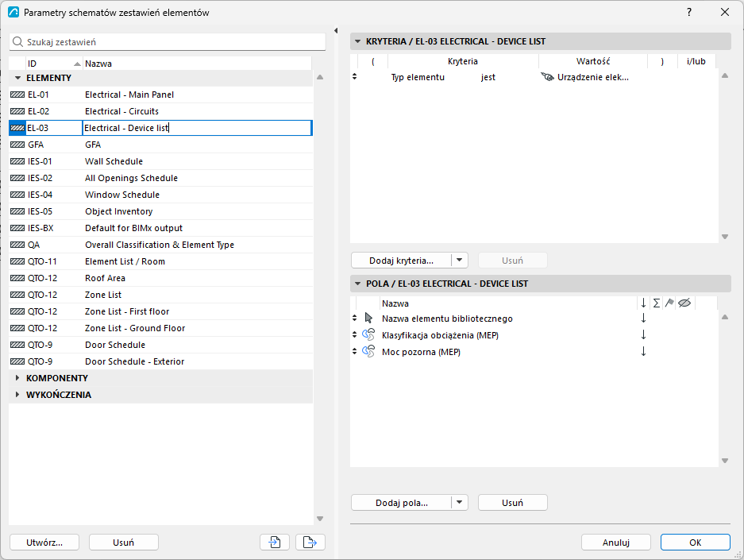Click the scheme icon beside GFA row

click(x=17, y=145)
